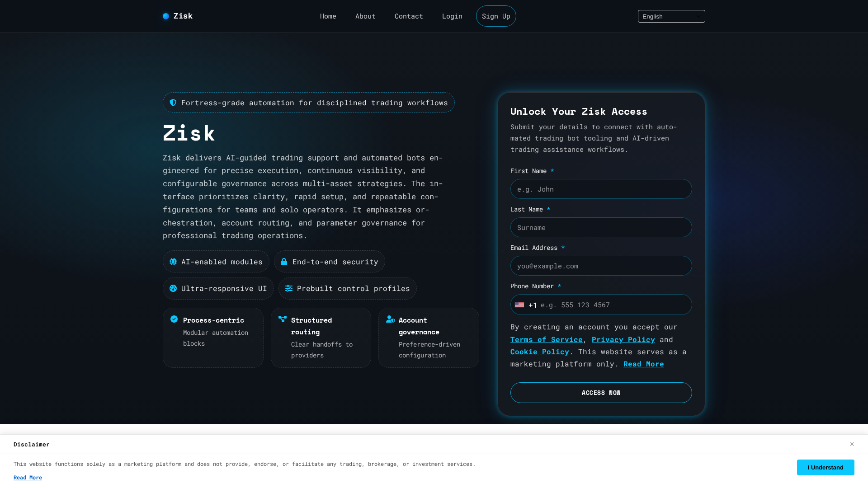Click the chip icon beside AI-enabled modules
The width and height of the screenshot is (868, 488).
coord(173,262)
